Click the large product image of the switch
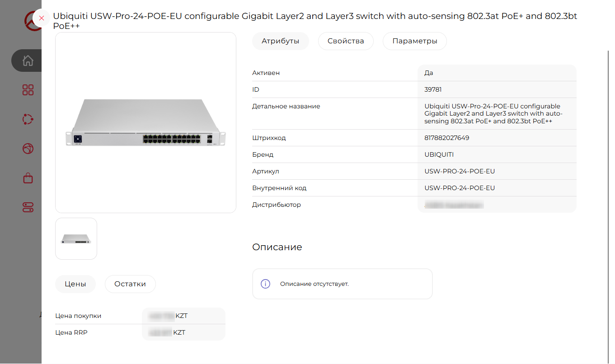Viewport: 615px width, 364px height. click(146, 122)
